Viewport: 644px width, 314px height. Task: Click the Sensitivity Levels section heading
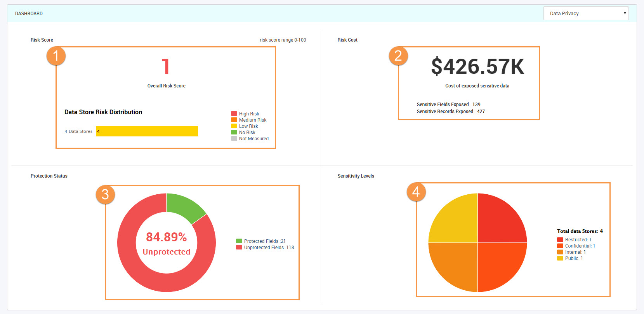(x=356, y=176)
